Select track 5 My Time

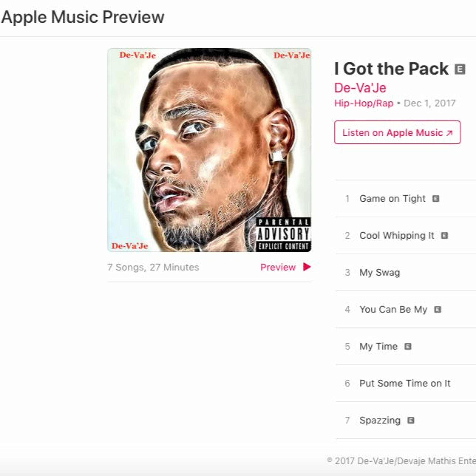click(x=406, y=346)
